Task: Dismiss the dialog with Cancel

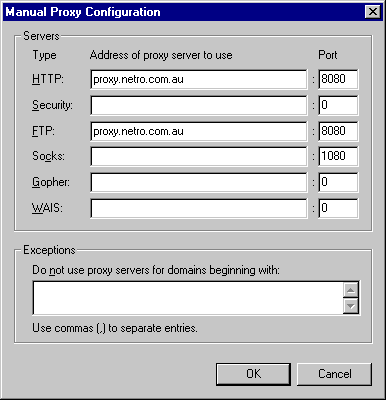Action: tap(334, 374)
